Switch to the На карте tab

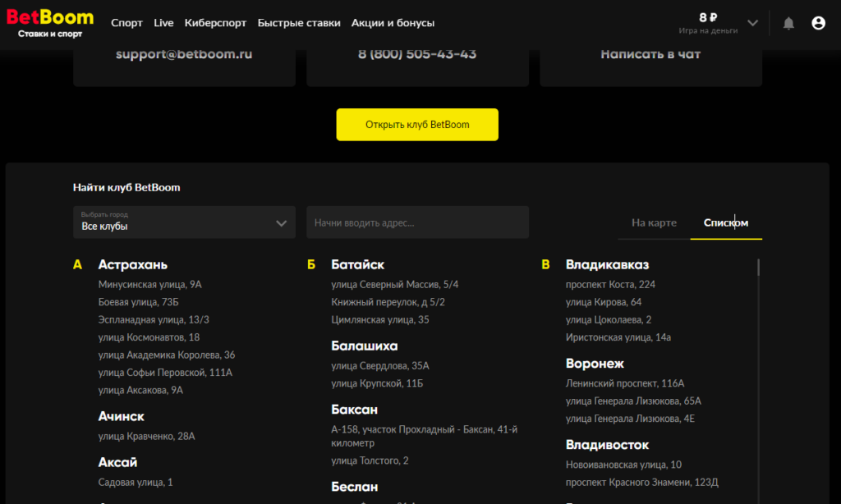654,222
